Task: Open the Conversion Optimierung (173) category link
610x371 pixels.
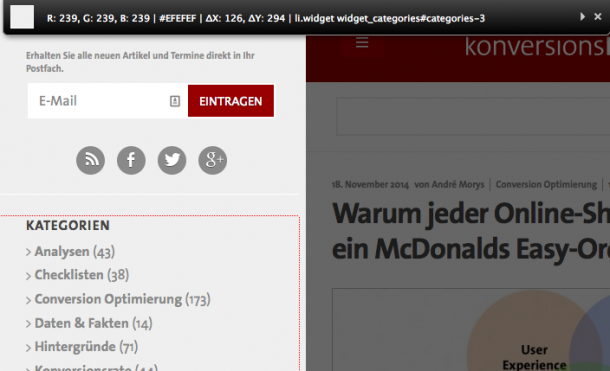Action: coord(123,299)
